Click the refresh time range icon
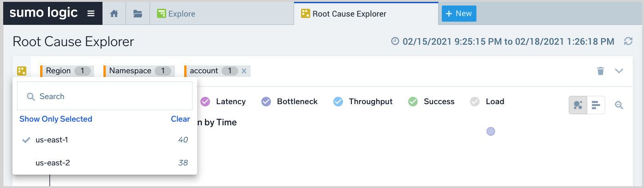The image size is (644, 188). [x=628, y=41]
